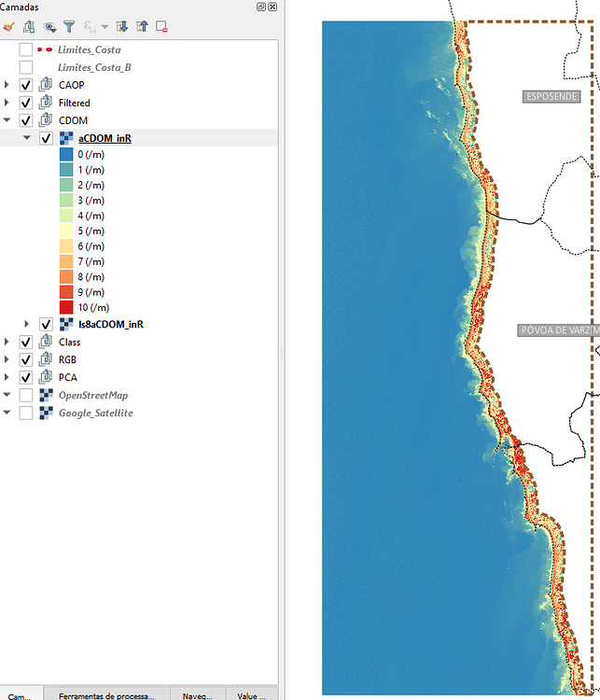Image resolution: width=600 pixels, height=700 pixels.
Task: Expand the ls8aCDOM_inR layer legend
Action: 26,324
